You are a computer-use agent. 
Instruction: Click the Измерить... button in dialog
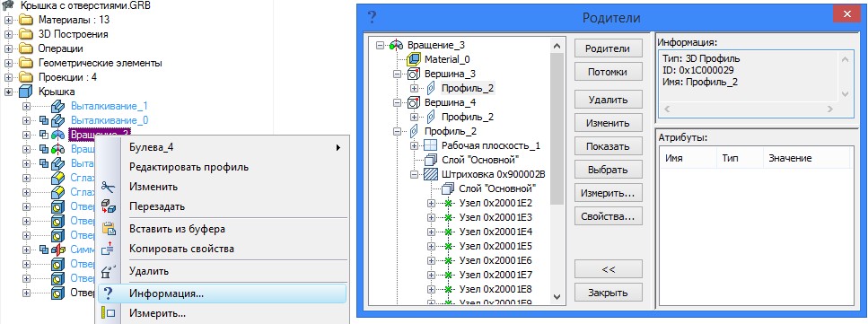point(609,194)
